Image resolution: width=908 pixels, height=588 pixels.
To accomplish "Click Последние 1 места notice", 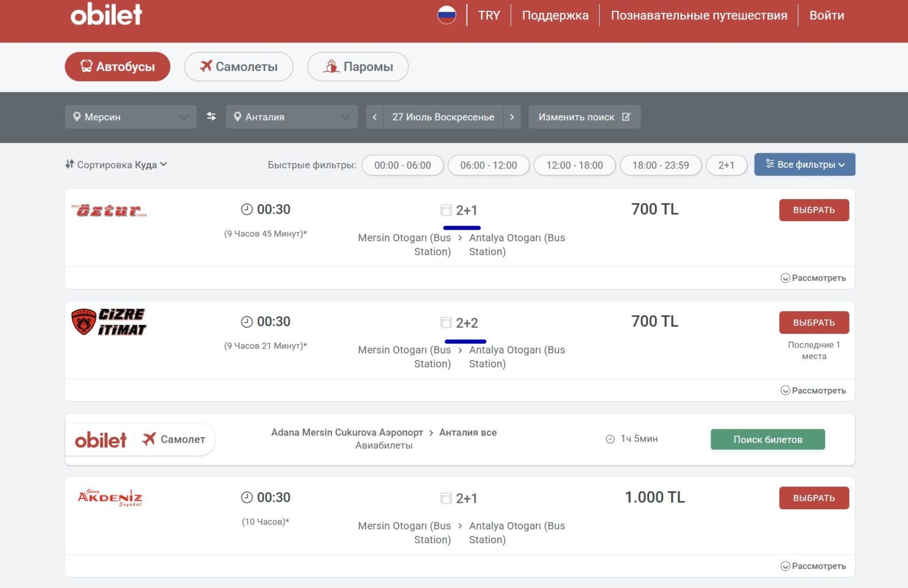I will click(x=814, y=350).
